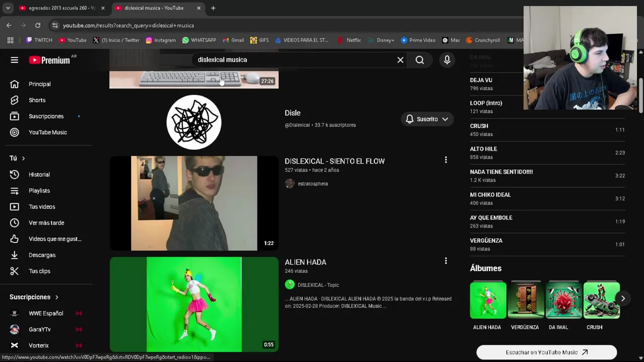Image resolution: width=644 pixels, height=362 pixels.
Task: Play DISLEXICAL - SIENTO EL FLOW thumbnail
Action: pos(194,203)
